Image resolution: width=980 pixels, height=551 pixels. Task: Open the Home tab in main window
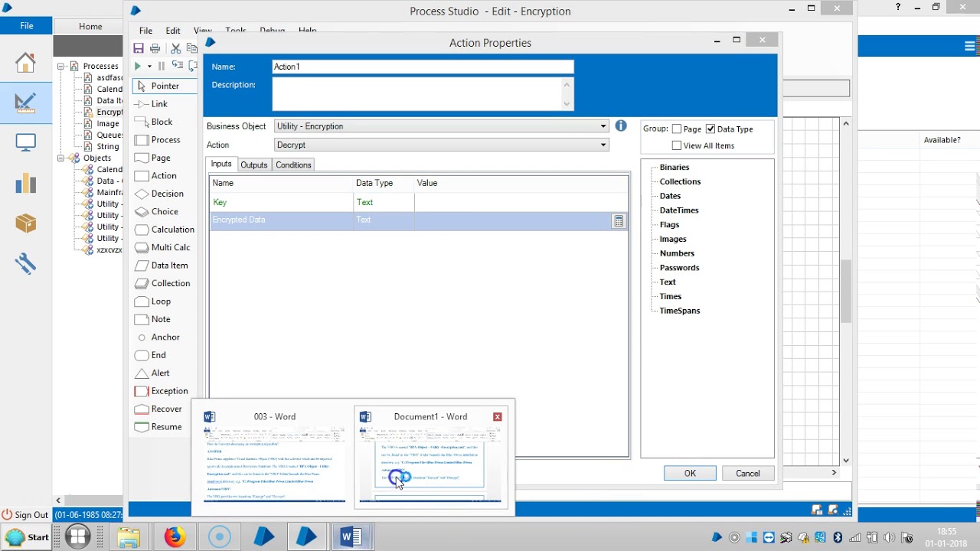pos(90,26)
